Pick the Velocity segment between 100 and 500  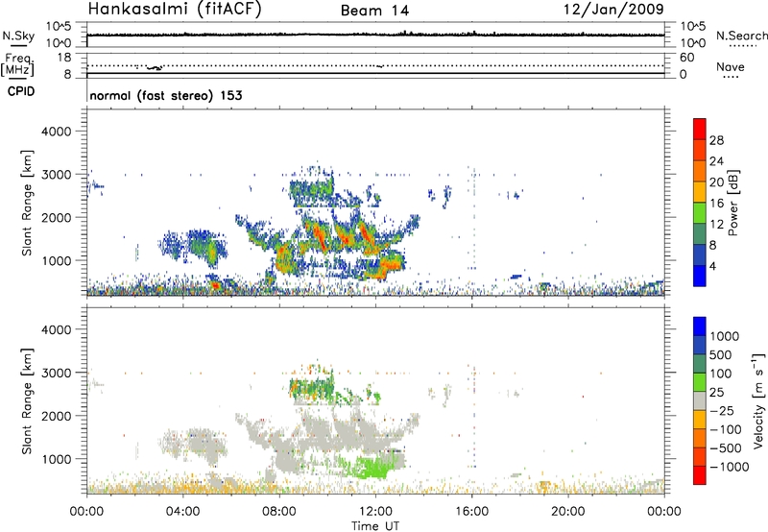tap(700, 364)
